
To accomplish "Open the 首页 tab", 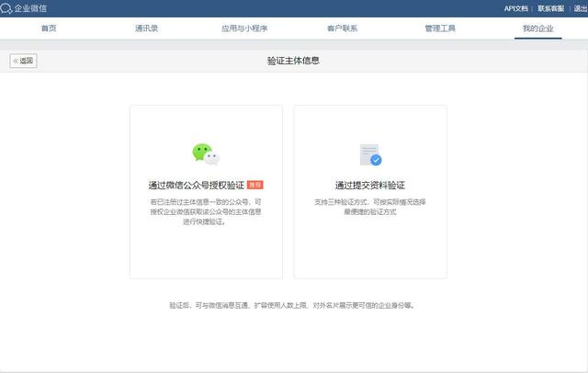I will tap(49, 28).
